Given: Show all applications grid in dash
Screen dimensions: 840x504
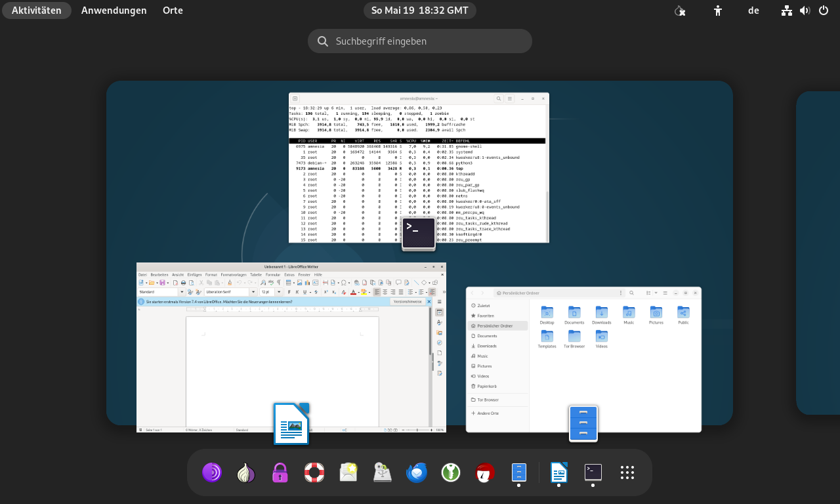Looking at the screenshot, I should (627, 472).
